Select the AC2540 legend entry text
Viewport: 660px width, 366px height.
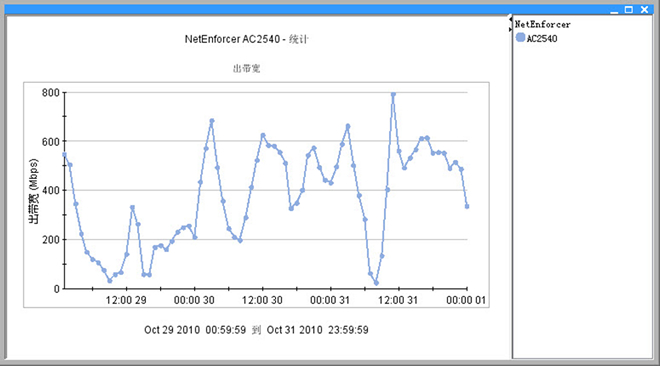tap(542, 39)
